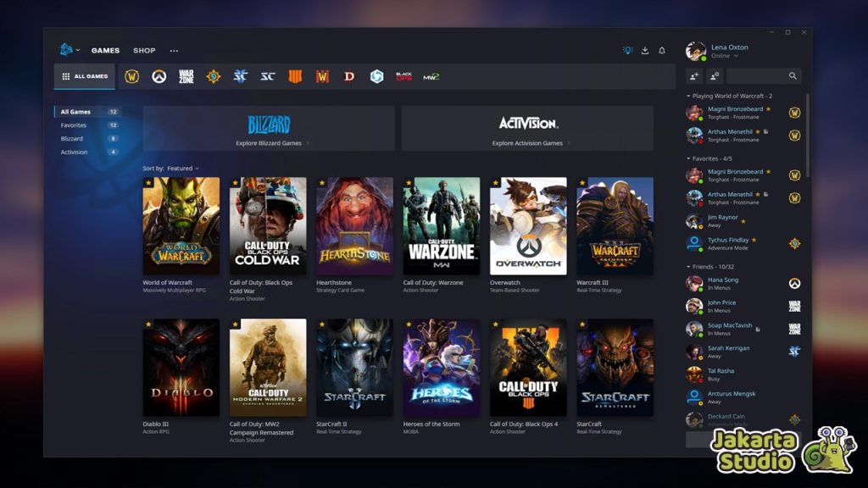Open StarCraft Remastered SC icon
This screenshot has height=488, width=868.
point(267,76)
